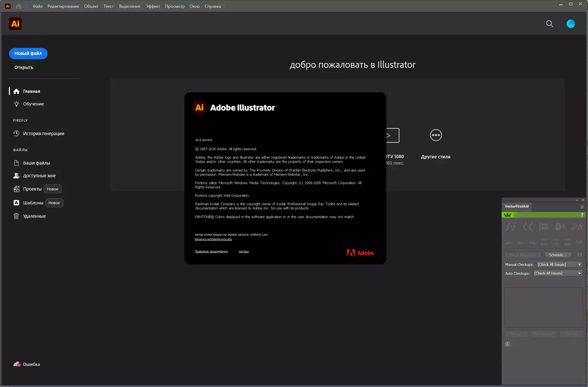Click the A A font icon in VectorFirstAid
Screen dimensions: 588x387
tap(579, 242)
